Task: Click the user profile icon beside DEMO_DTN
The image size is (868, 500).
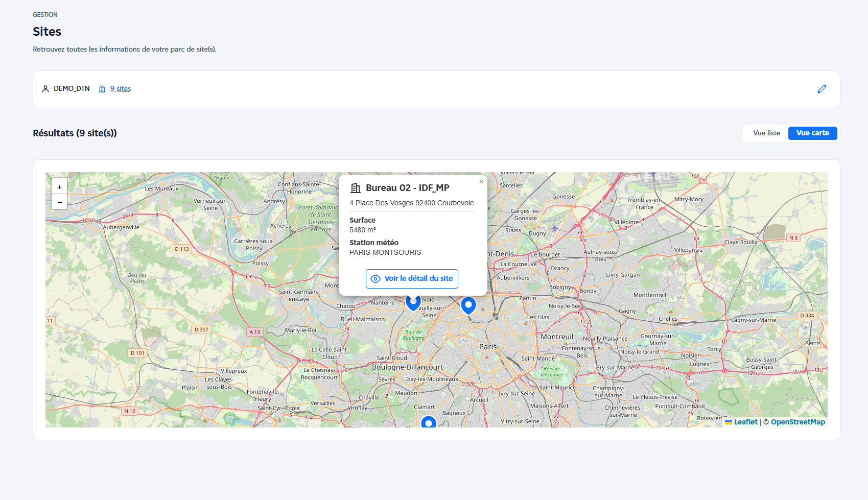Action: [45, 88]
